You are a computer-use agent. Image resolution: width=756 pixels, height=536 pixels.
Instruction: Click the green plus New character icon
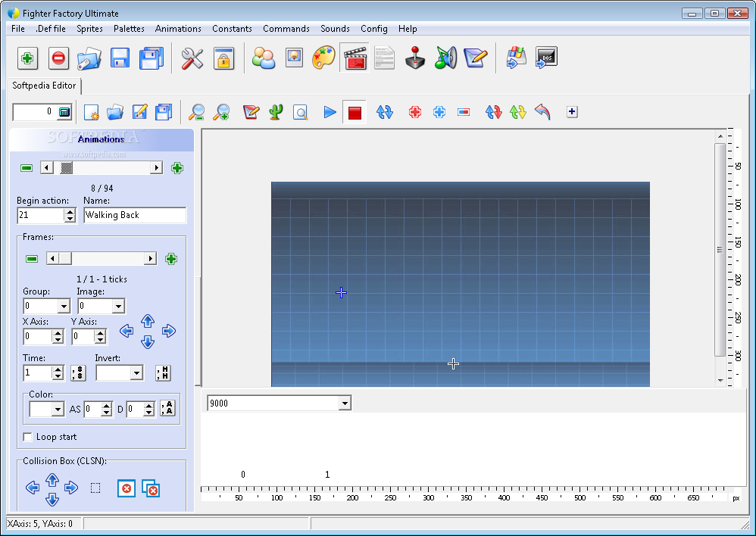point(27,58)
